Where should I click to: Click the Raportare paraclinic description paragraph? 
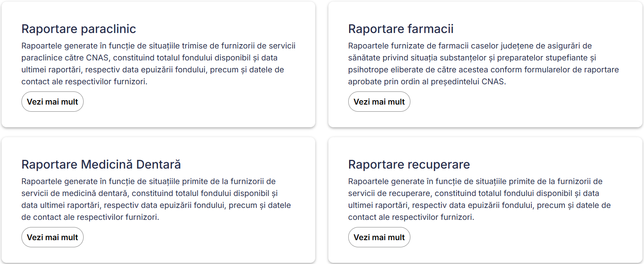tap(158, 64)
